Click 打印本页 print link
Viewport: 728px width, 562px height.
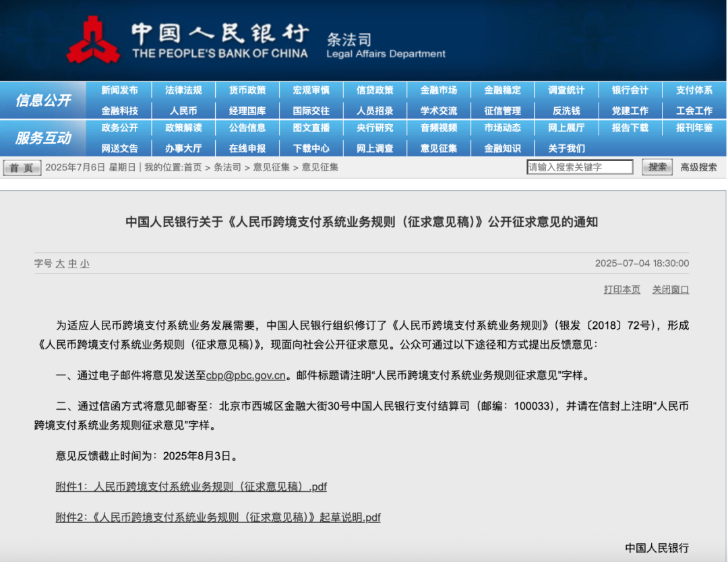[621, 290]
